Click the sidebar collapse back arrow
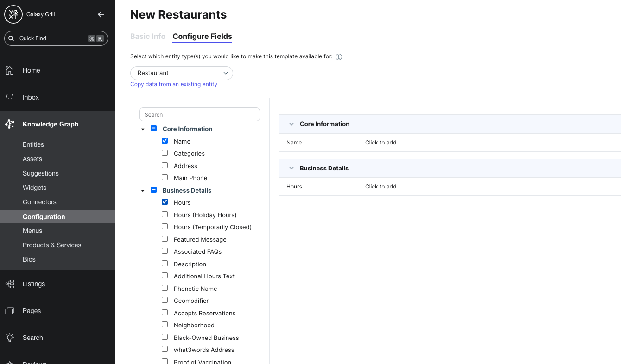621x364 pixels. pyautogui.click(x=101, y=14)
